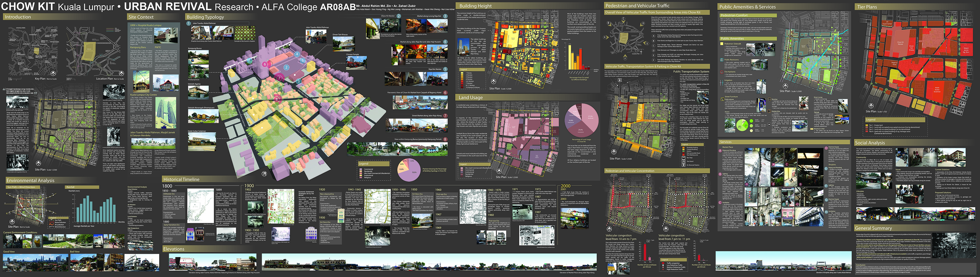980x277 pixels.
Task: Click the north arrow beside Key Plan
Action: pyautogui.click(x=53, y=73)
